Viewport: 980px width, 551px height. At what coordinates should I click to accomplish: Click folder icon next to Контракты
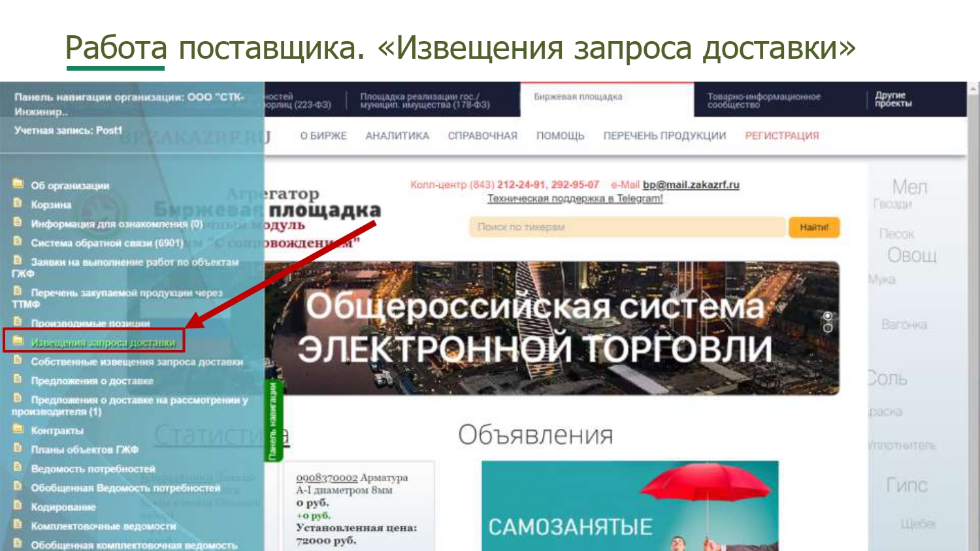pos(18,429)
